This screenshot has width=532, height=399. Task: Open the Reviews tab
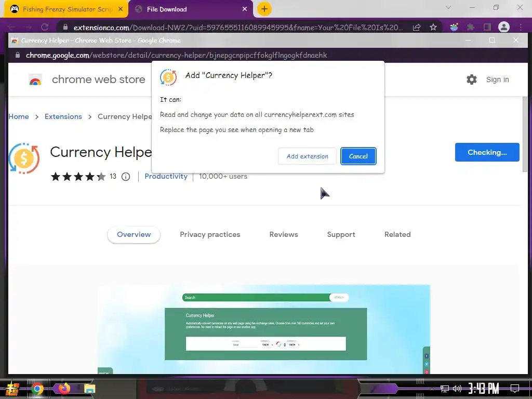coord(284,234)
